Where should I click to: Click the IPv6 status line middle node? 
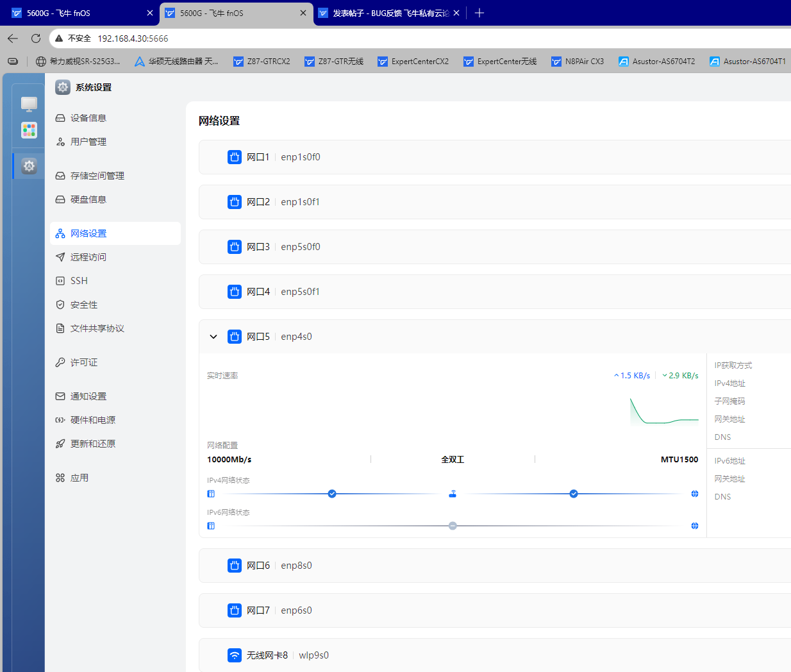point(453,526)
